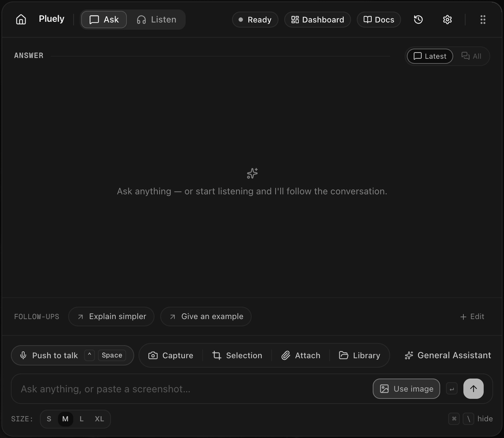Image resolution: width=504 pixels, height=438 pixels.
Task: Click the ANSWER section heading
Action: tap(29, 55)
